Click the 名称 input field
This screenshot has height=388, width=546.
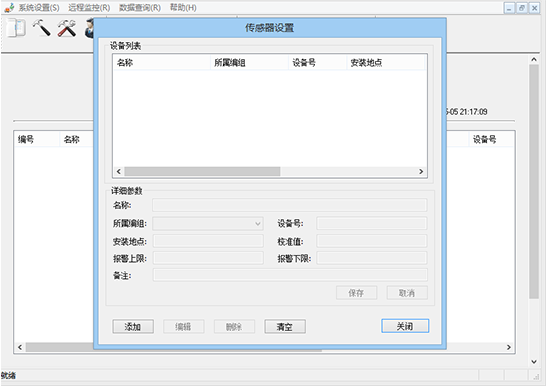click(x=290, y=205)
